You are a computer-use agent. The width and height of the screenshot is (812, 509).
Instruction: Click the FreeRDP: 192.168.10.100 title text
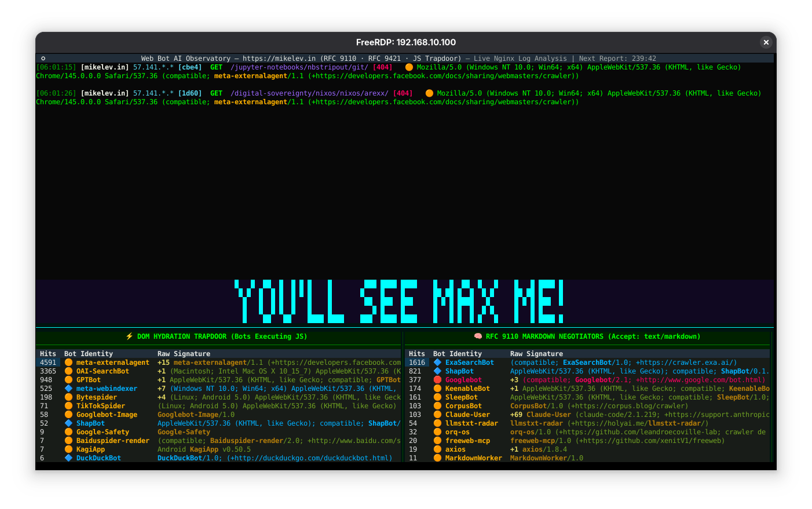[406, 42]
